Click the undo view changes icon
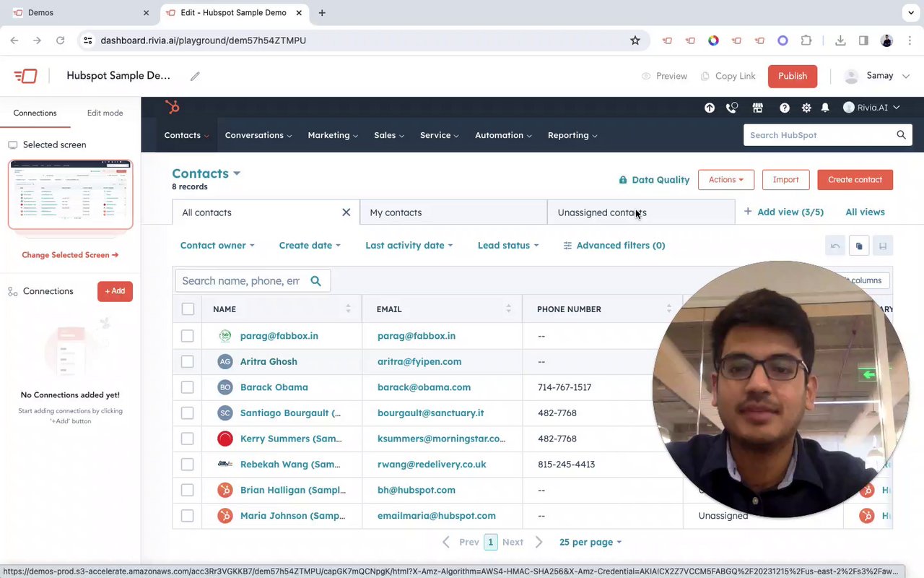Viewport: 924px width, 578px height. (x=835, y=246)
